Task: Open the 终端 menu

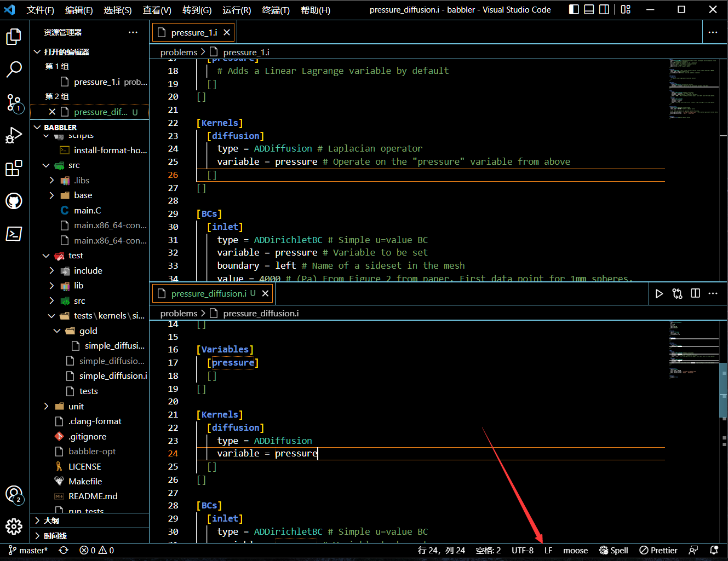Action: tap(276, 9)
